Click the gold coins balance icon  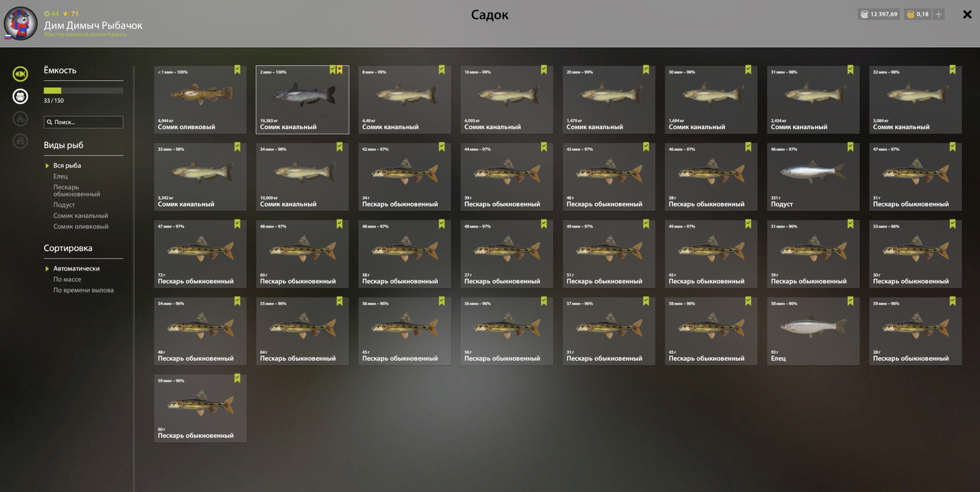pos(911,14)
